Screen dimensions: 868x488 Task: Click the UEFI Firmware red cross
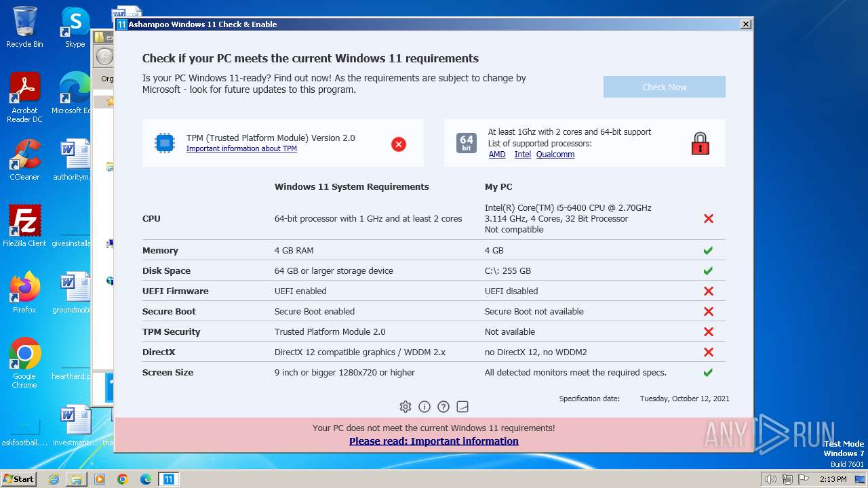click(709, 291)
